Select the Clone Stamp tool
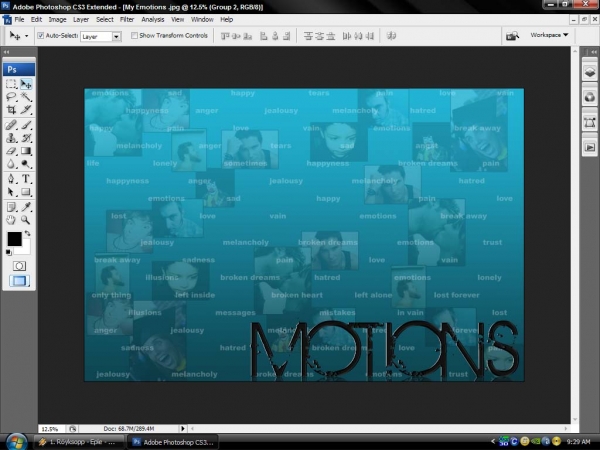This screenshot has height=450, width=600. click(11, 138)
